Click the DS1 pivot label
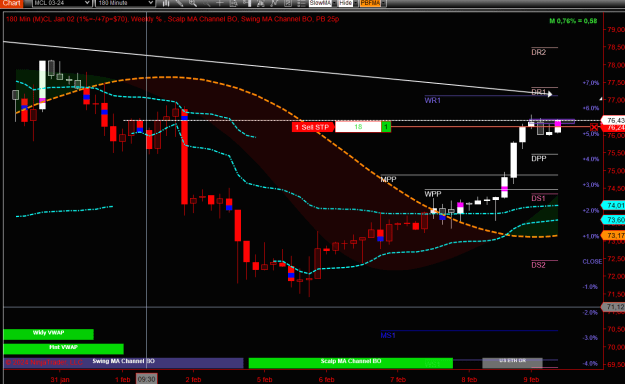This screenshot has height=384, width=625. [538, 199]
